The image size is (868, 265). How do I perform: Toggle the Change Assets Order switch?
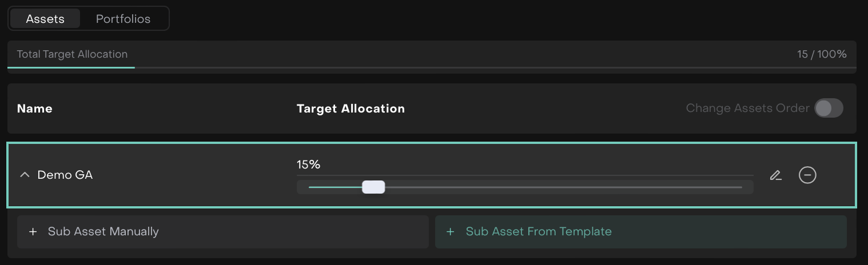(x=829, y=108)
